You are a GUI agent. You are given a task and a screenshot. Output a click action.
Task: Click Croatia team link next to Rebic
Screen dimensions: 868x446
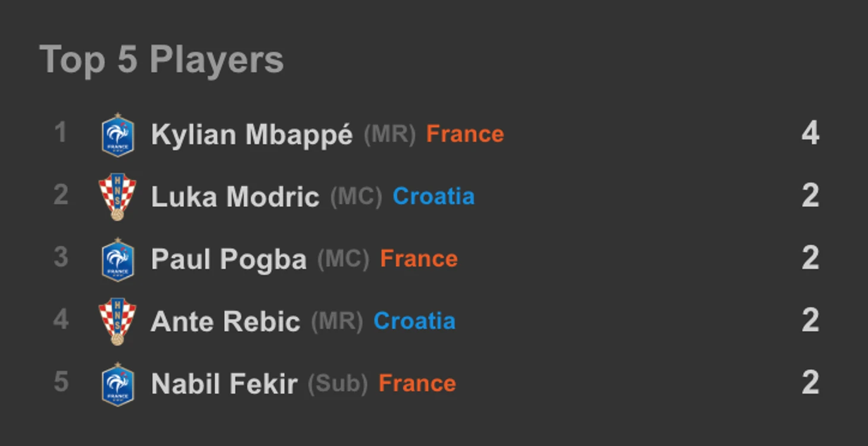pyautogui.click(x=414, y=321)
